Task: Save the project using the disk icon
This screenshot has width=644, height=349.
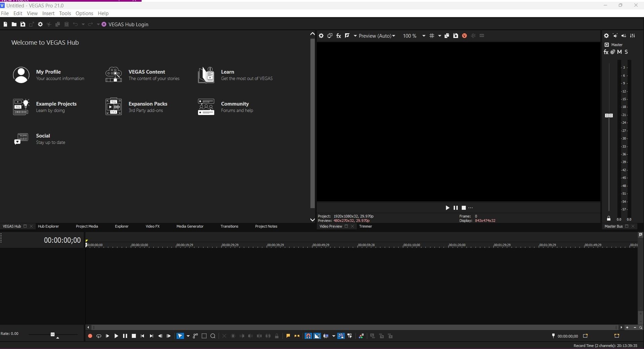Action: (x=23, y=24)
